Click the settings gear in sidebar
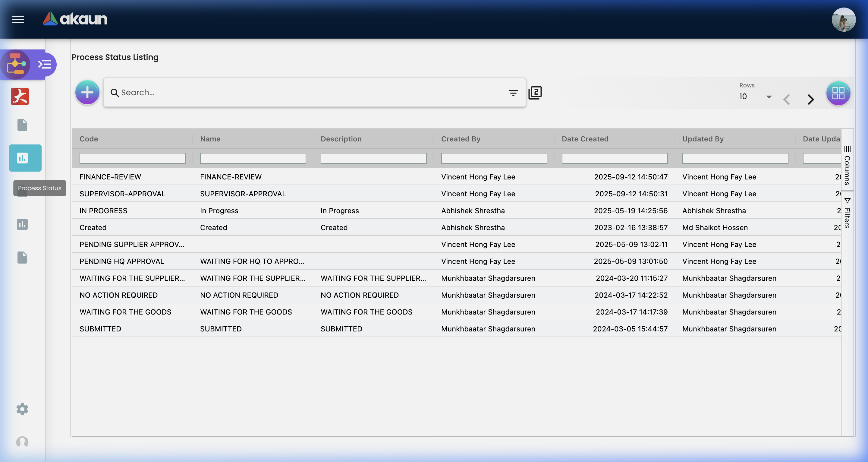 (x=22, y=409)
